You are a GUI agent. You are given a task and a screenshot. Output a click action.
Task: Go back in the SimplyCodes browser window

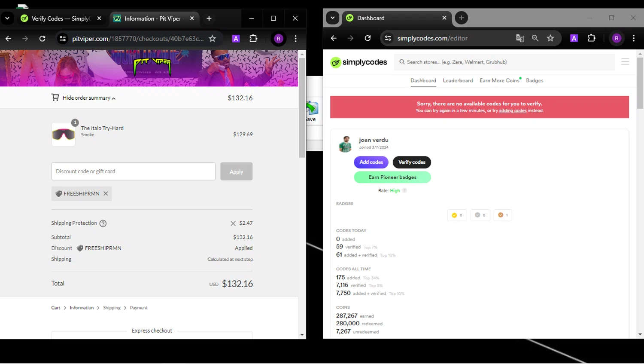point(334,38)
